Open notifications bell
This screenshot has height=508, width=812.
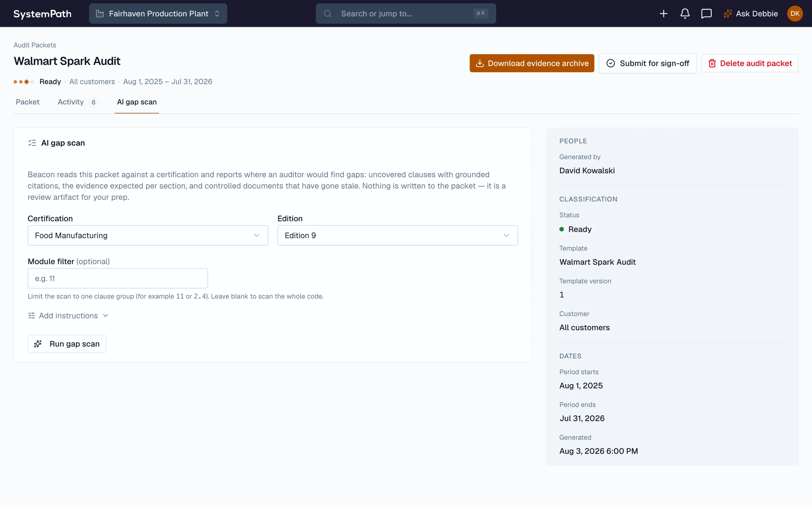(x=685, y=14)
